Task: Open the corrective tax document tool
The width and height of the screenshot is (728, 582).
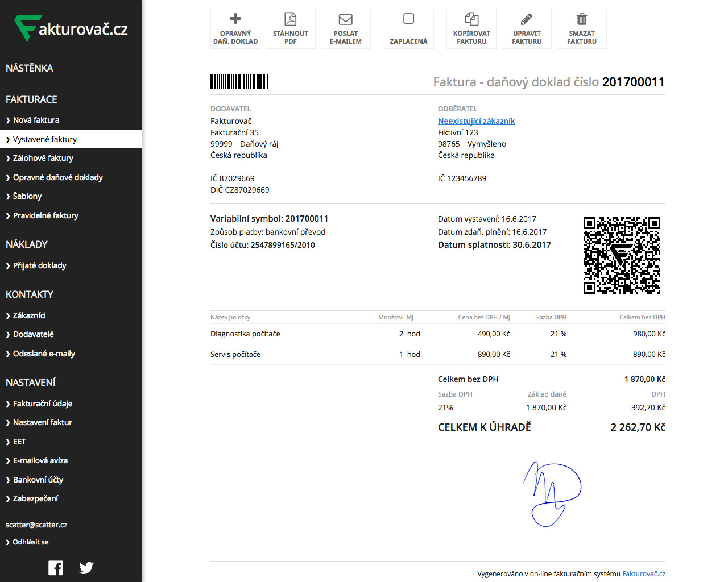Action: pyautogui.click(x=235, y=28)
